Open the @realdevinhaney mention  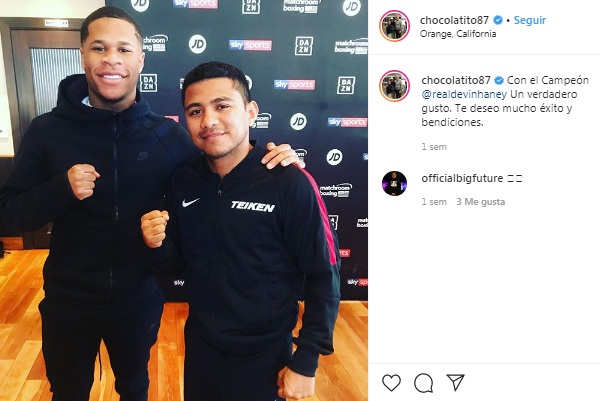[x=464, y=95]
